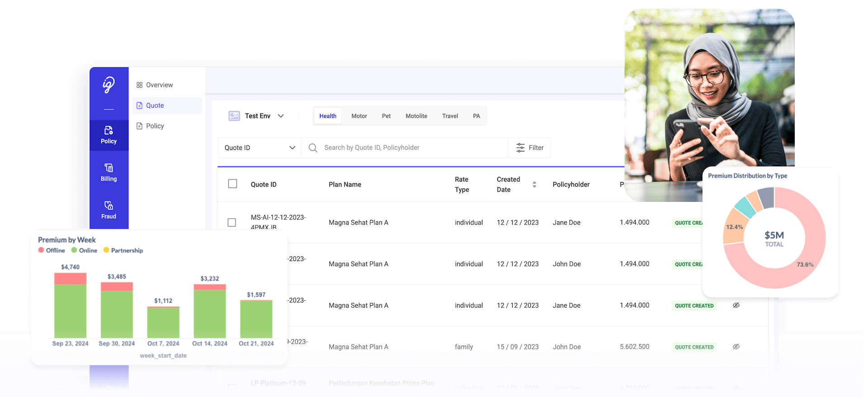Click QUOTE CREATED badge beside 15/09/2023 date's predecessor row

(x=694, y=306)
